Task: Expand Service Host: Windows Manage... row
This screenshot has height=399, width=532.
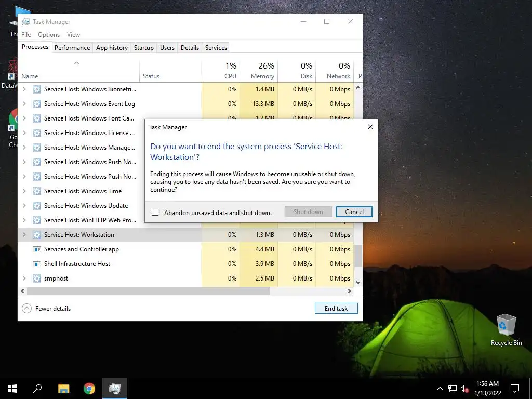Action: pos(24,148)
